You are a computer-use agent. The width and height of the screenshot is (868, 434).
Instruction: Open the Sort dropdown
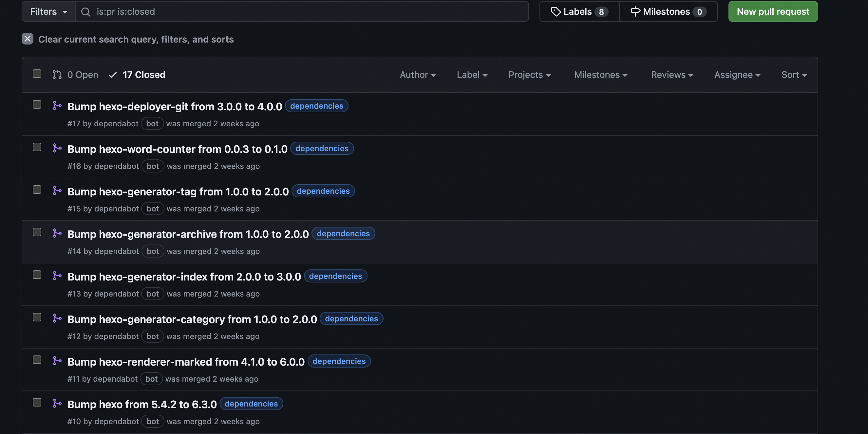pyautogui.click(x=794, y=75)
